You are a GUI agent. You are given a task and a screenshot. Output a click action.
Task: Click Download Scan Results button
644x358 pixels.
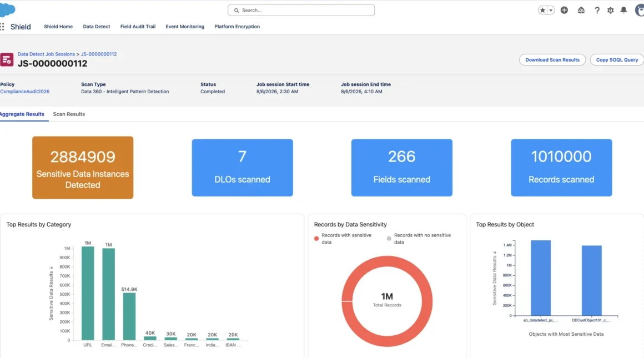pos(552,60)
